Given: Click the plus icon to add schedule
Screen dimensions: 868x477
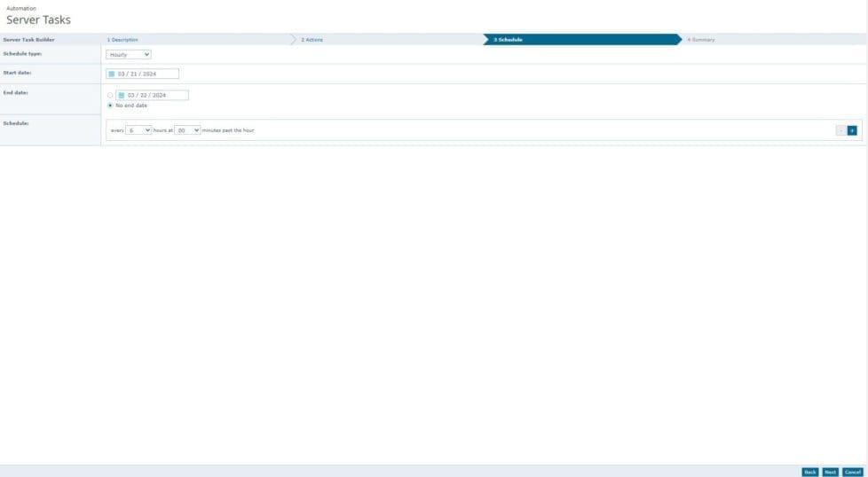Looking at the screenshot, I should [852, 130].
